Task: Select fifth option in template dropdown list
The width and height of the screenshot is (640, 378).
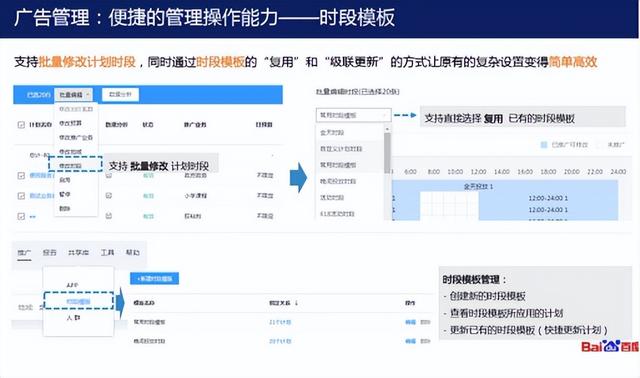Action: coord(332,198)
